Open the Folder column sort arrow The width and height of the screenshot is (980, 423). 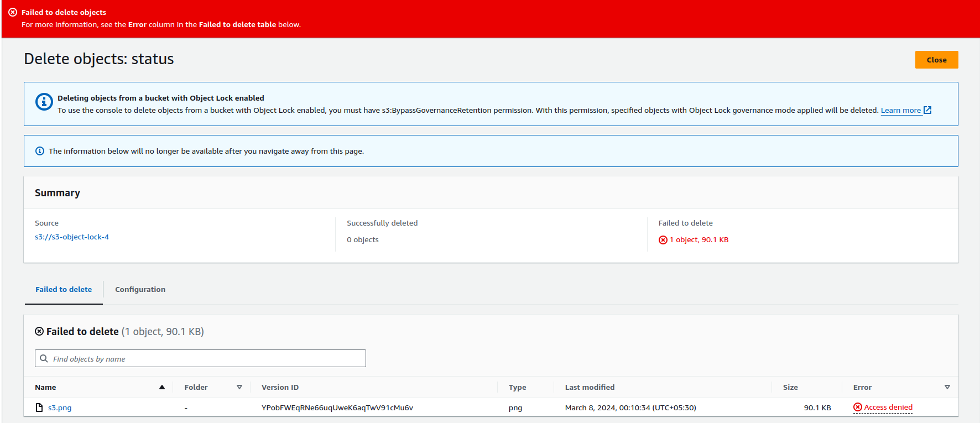coord(239,387)
